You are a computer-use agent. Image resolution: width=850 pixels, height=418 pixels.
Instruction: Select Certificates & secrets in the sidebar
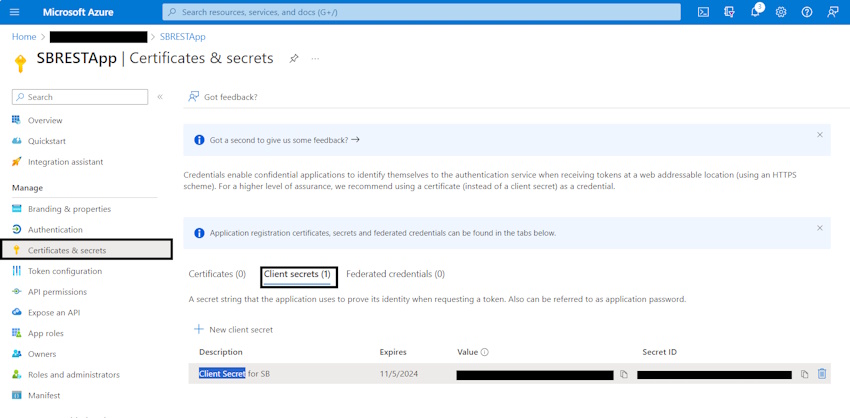point(87,250)
